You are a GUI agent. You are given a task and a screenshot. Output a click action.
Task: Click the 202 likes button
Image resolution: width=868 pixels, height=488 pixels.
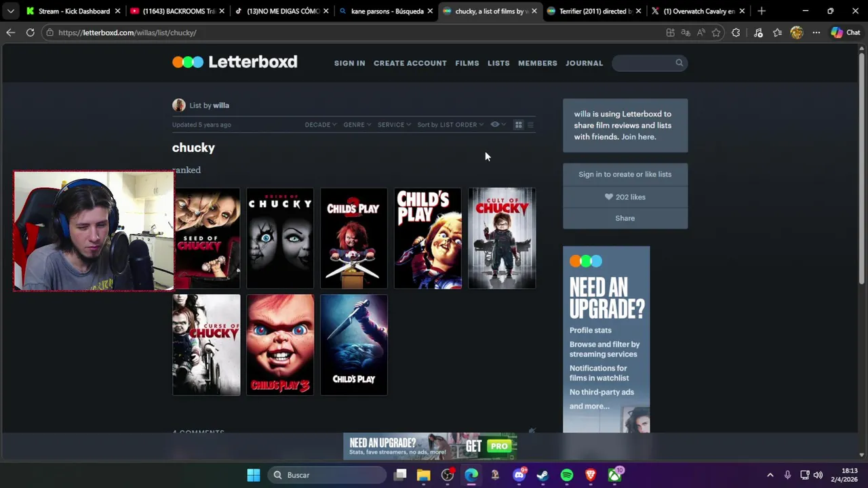(625, 197)
